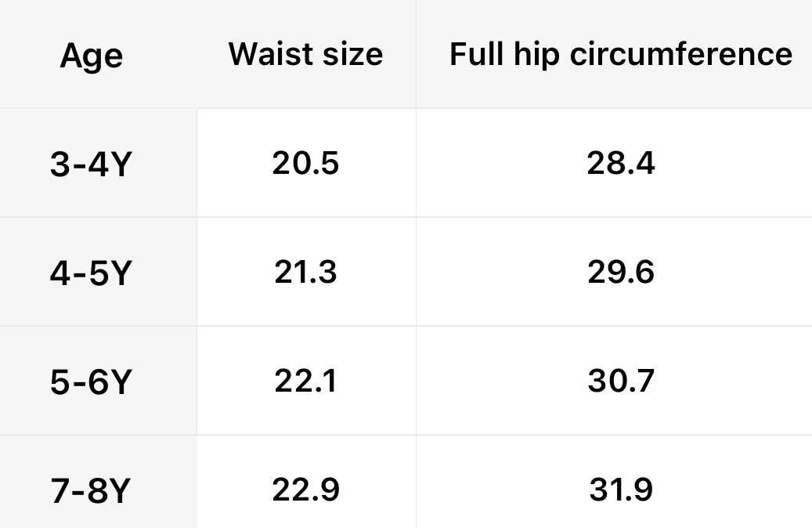Choose the waist measurement for ages 5-6Y

point(305,382)
